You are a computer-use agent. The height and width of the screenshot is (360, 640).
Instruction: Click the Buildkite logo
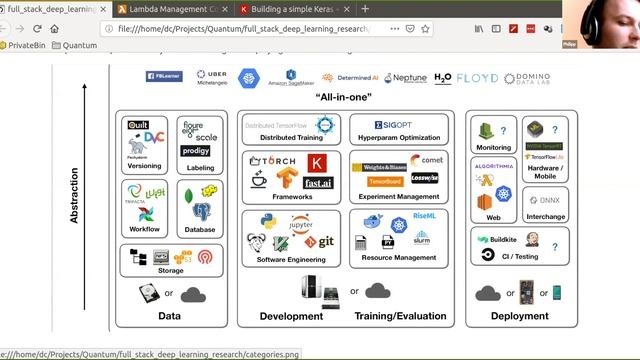(497, 240)
